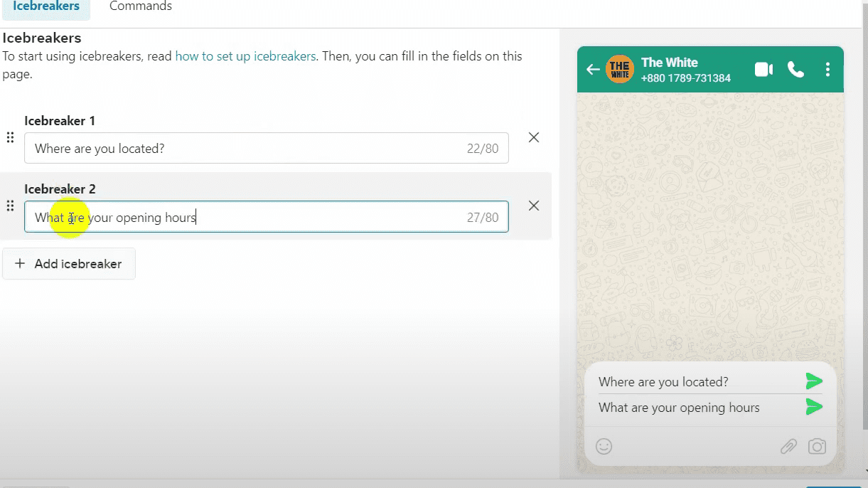
Task: Remove Icebreaker 1 with the X button
Action: [x=534, y=138]
